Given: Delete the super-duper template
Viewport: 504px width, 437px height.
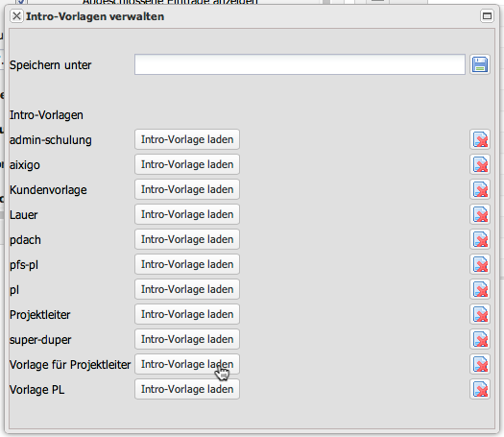Looking at the screenshot, I should (x=480, y=339).
